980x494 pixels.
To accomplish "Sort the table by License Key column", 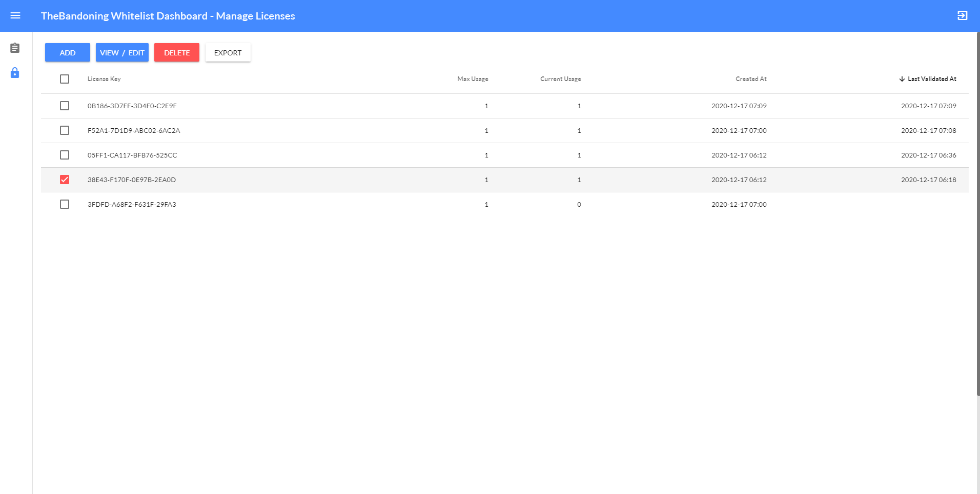I will 104,79.
